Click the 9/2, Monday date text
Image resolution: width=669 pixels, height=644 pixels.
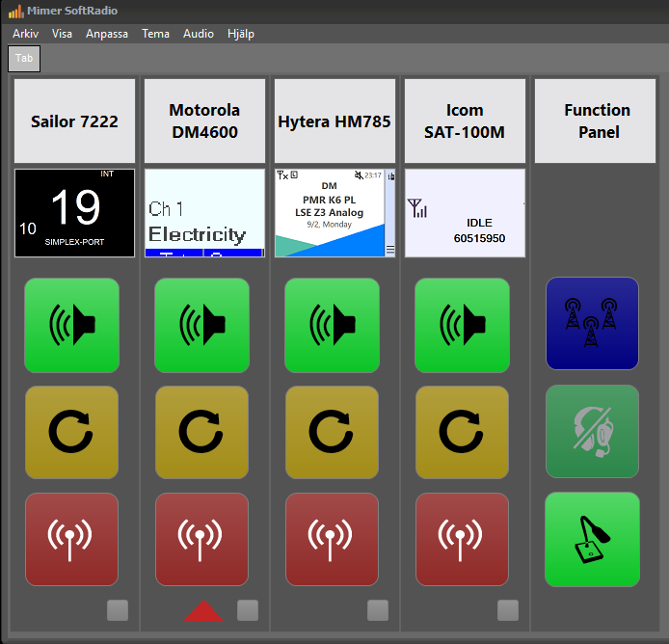point(329,225)
